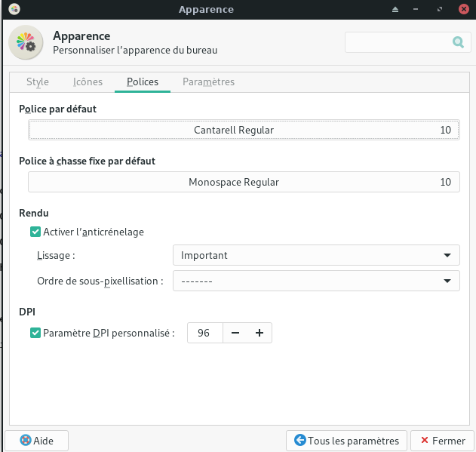The height and width of the screenshot is (452, 476).
Task: Click the colorful Apparence header icon
Action: coord(26,42)
